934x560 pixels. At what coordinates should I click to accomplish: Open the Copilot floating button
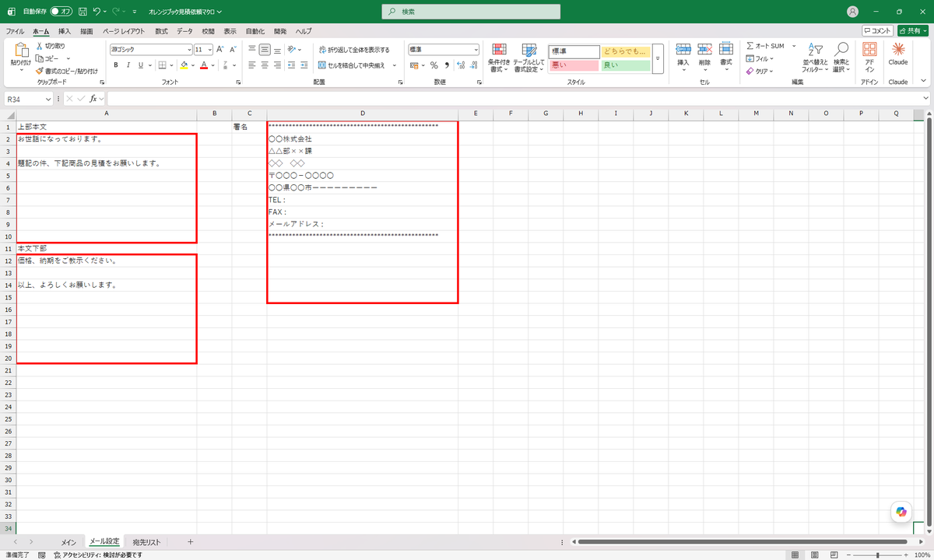click(901, 511)
